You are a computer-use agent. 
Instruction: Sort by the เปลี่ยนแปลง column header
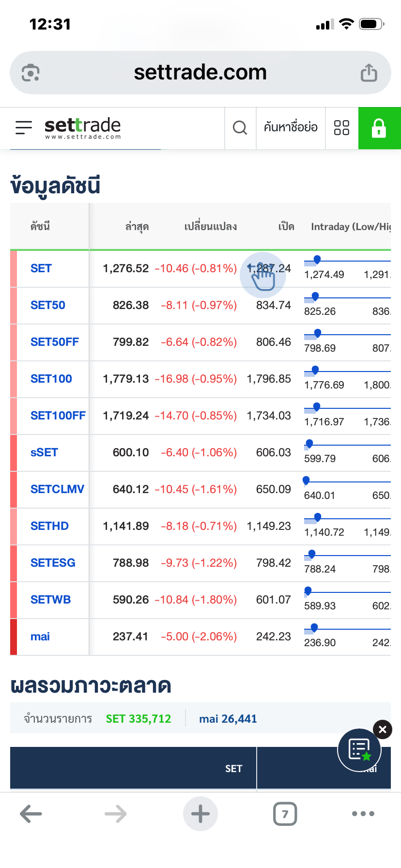pos(210,227)
